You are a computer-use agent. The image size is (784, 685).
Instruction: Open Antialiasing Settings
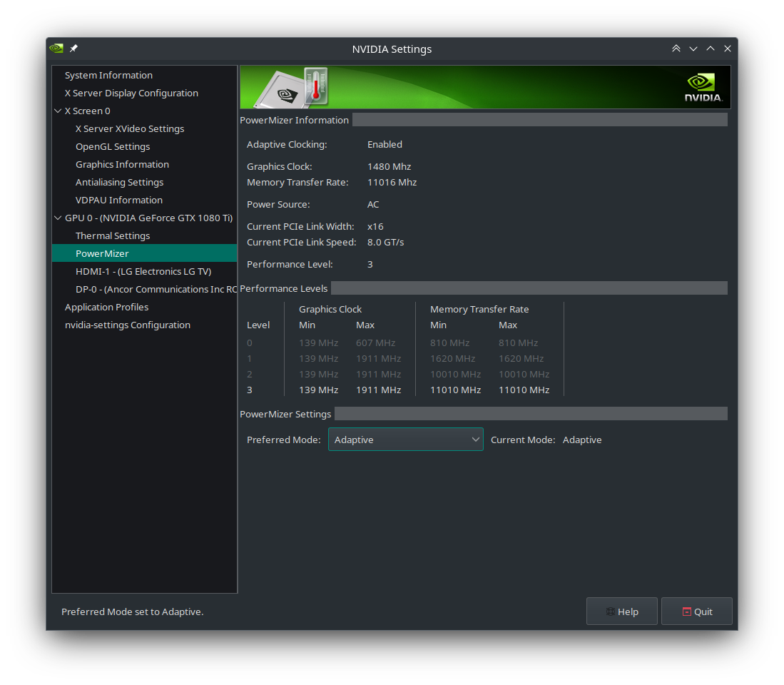120,183
